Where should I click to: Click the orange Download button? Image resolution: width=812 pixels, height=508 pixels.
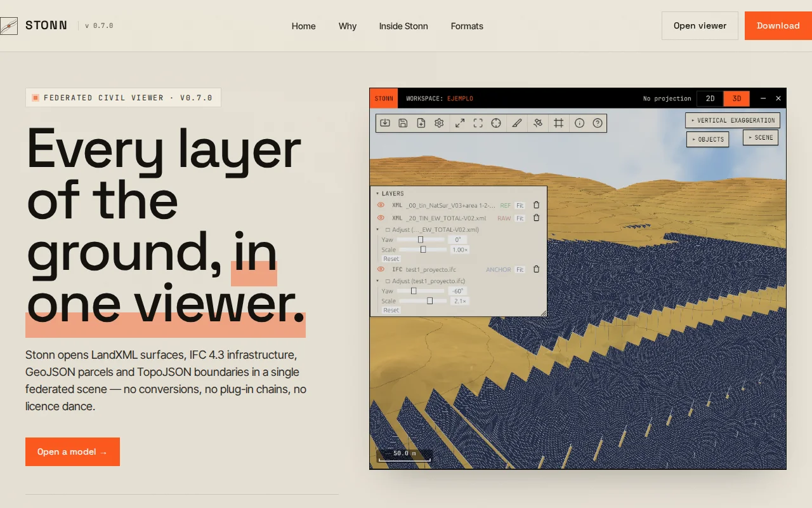778,25
